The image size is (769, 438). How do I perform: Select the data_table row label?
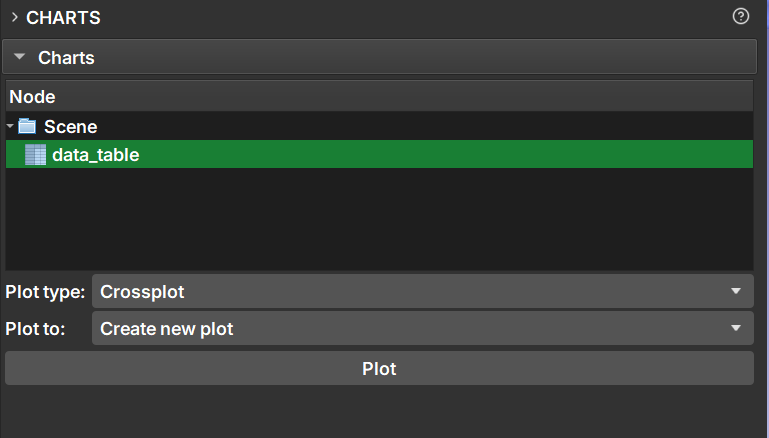click(x=95, y=155)
